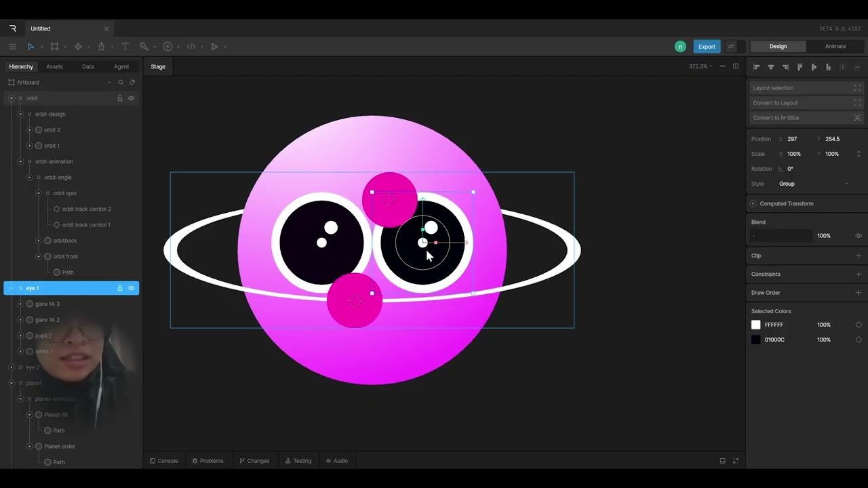Image resolution: width=868 pixels, height=488 pixels.
Task: Click the Export button
Action: tap(707, 47)
